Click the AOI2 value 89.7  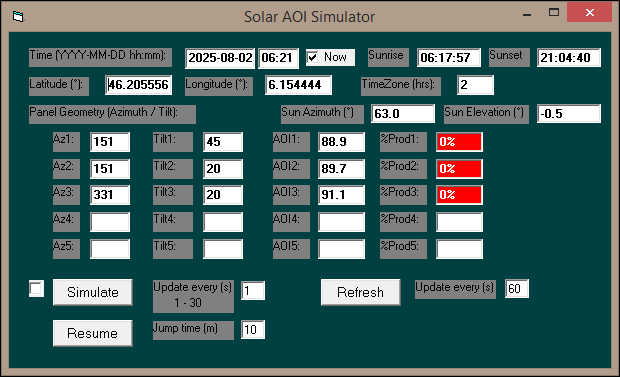341,169
